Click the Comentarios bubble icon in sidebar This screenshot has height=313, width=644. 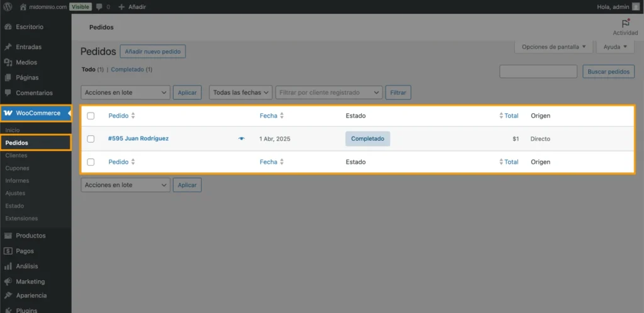pyautogui.click(x=8, y=93)
